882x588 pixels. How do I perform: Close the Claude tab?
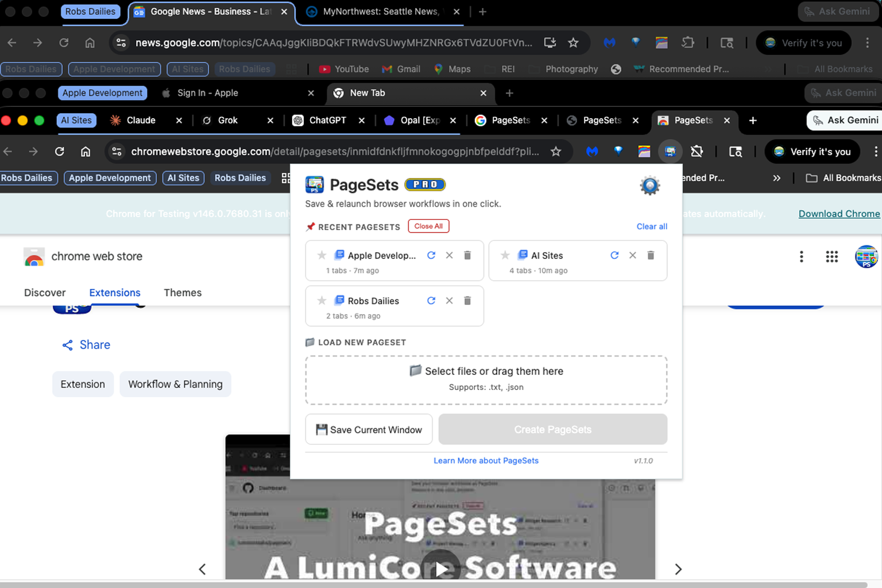click(179, 120)
